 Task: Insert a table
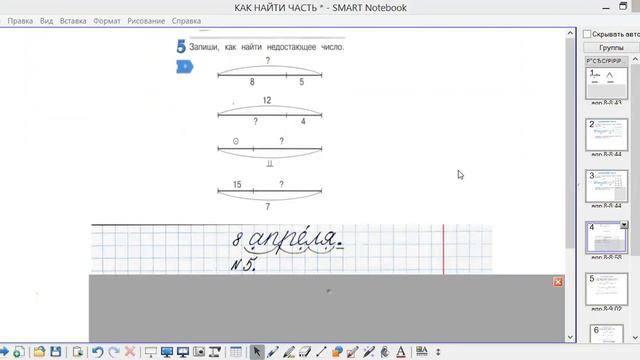point(236,351)
